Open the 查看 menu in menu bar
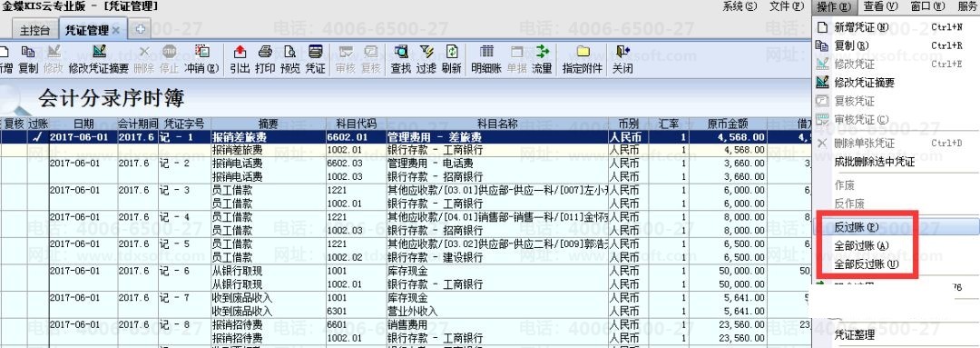This screenshot has height=348, width=980. point(880,7)
